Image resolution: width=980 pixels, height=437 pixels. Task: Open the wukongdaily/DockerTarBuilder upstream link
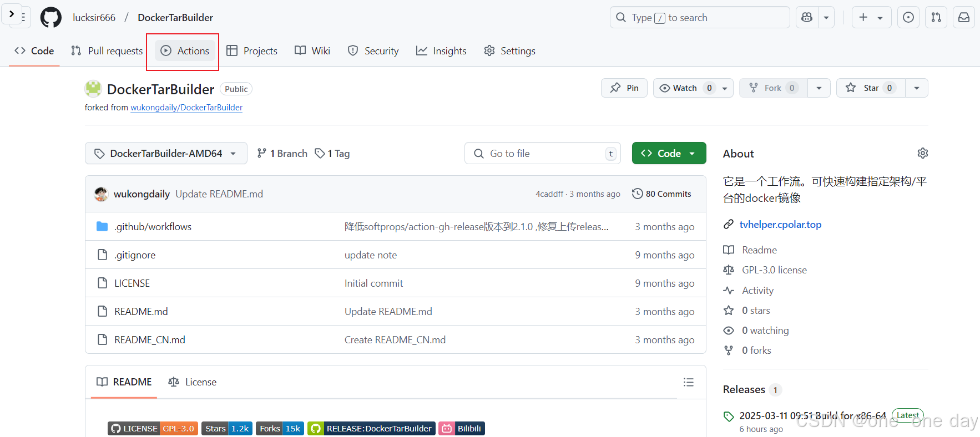[186, 108]
